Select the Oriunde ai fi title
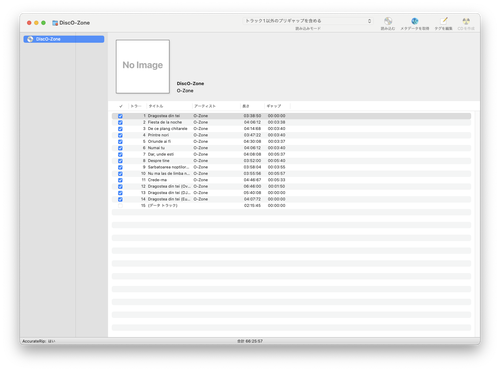 pyautogui.click(x=159, y=141)
